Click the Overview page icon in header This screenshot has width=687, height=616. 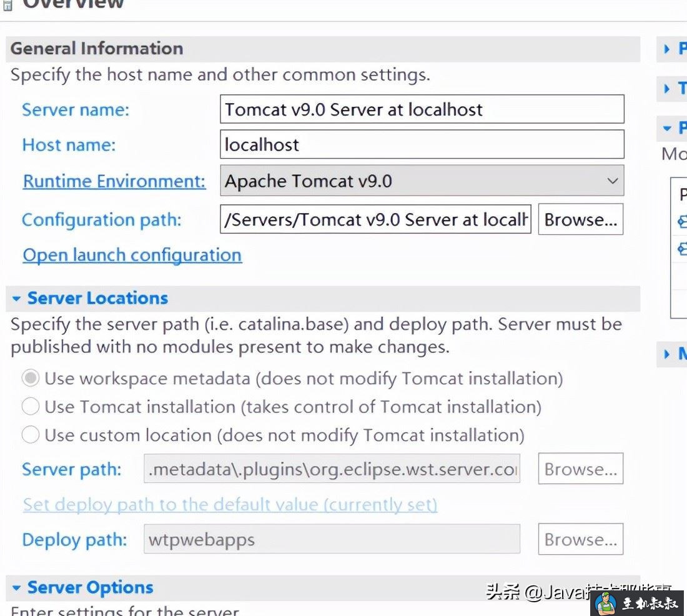7,5
